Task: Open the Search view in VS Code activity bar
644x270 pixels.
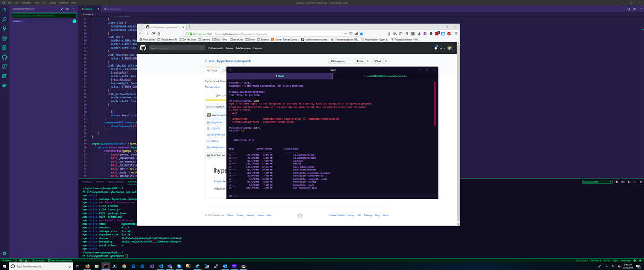Action: point(4,19)
